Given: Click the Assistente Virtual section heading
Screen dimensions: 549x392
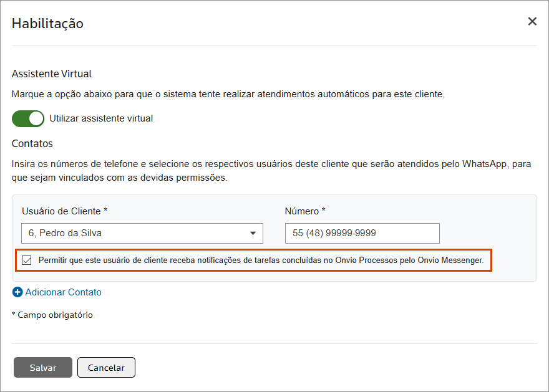Looking at the screenshot, I should [52, 74].
